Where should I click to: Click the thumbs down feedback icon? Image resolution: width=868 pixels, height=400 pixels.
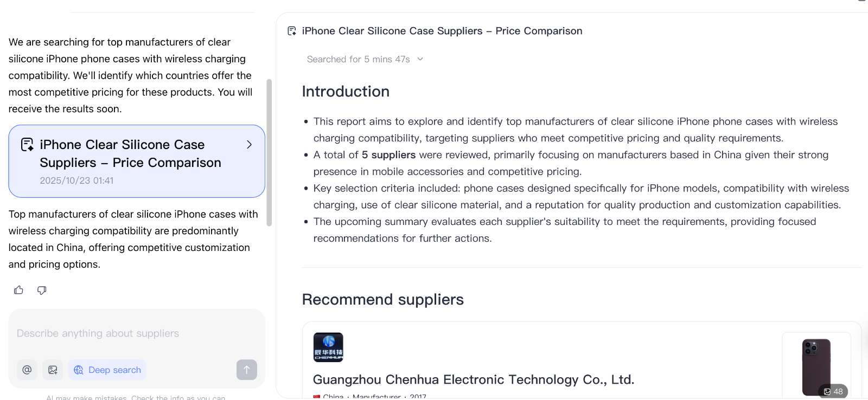tap(42, 291)
